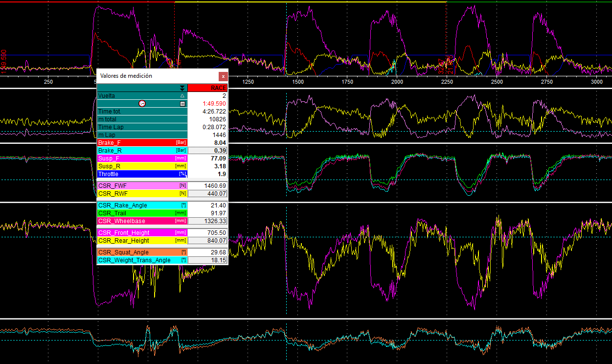Select the cyan Brake_R channel row
The image size is (612, 364).
142,151
